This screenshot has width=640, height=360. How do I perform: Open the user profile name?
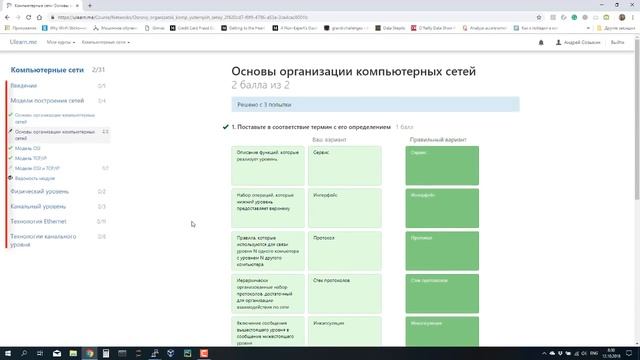(x=578, y=42)
